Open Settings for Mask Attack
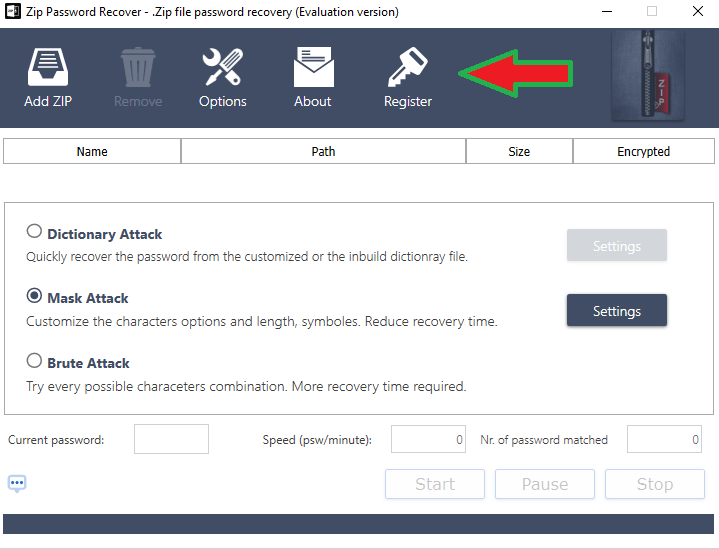The width and height of the screenshot is (719, 549). (x=617, y=311)
